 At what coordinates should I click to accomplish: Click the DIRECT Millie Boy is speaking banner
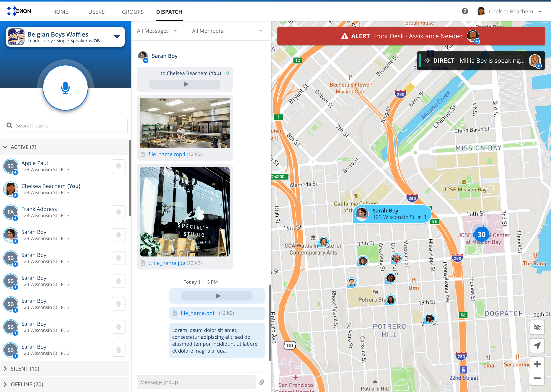481,61
